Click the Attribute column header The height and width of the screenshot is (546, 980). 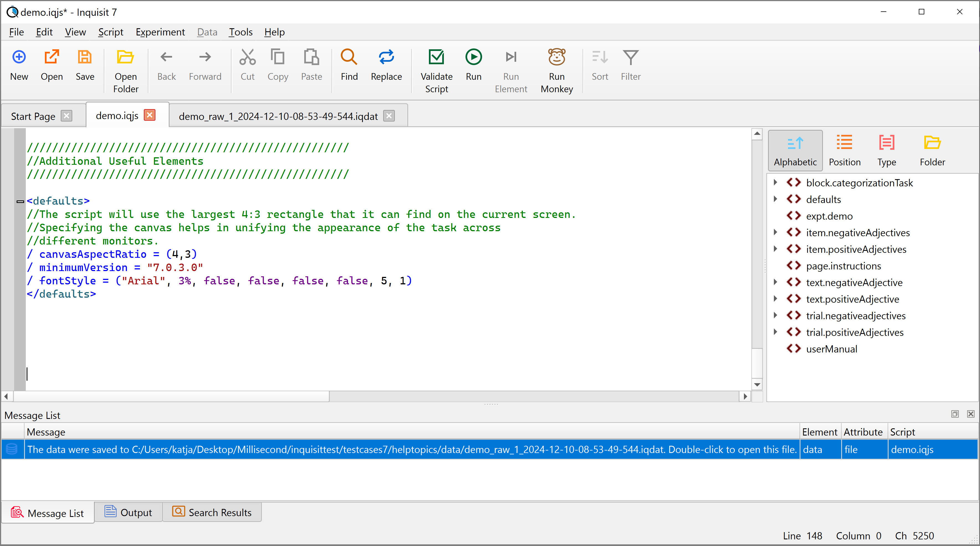864,432
